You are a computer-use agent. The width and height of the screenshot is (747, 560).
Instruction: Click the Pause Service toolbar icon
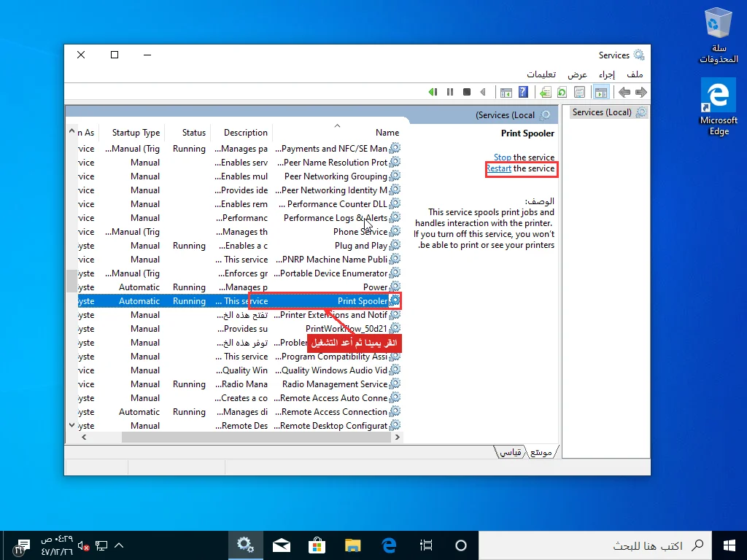tap(449, 92)
